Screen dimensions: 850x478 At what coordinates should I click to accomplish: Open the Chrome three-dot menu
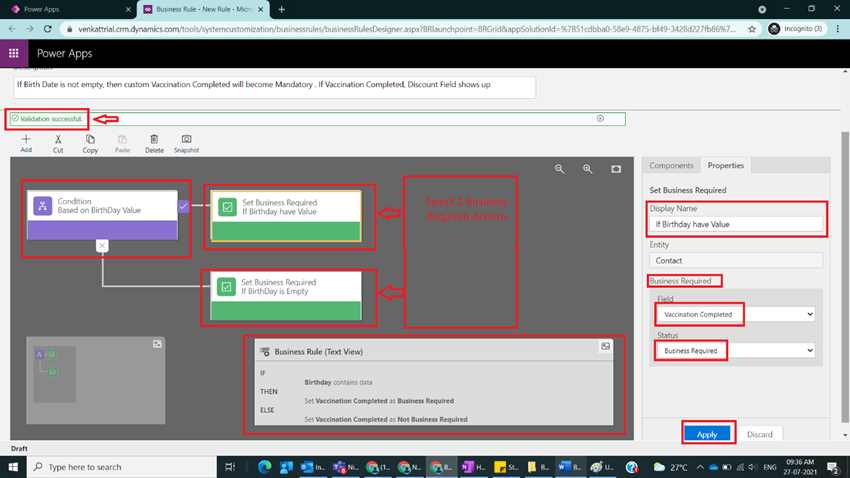tap(838, 29)
